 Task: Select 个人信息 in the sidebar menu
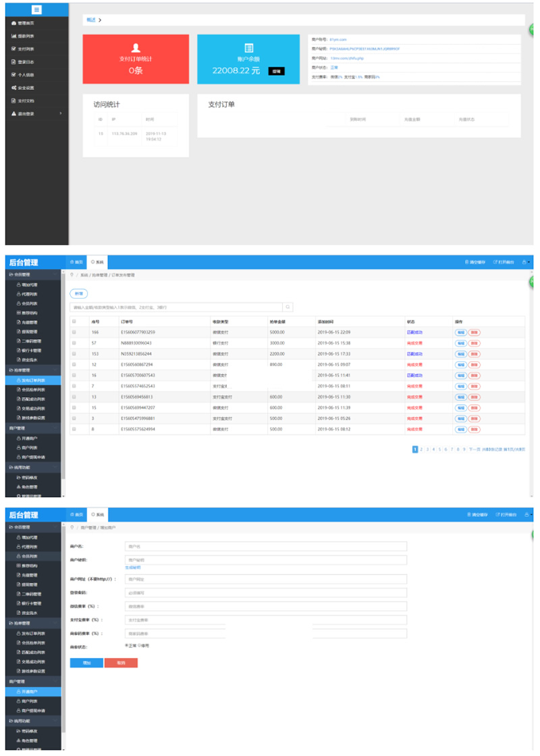(26, 75)
